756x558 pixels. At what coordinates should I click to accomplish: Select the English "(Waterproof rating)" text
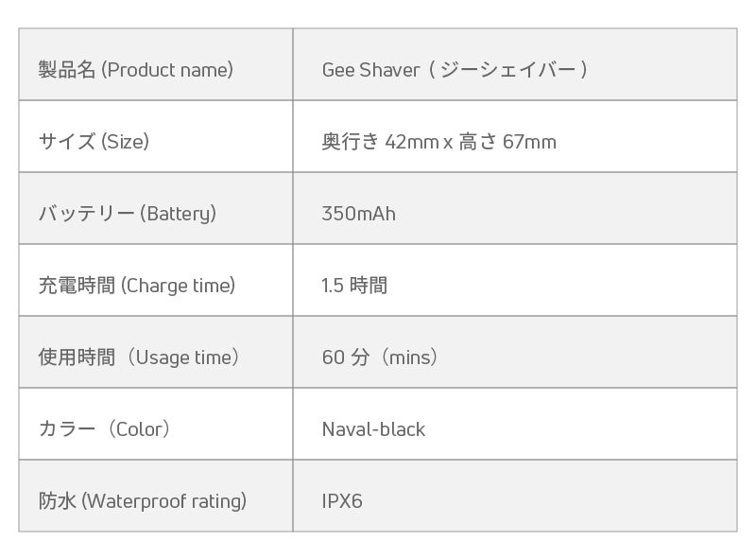coord(164,501)
